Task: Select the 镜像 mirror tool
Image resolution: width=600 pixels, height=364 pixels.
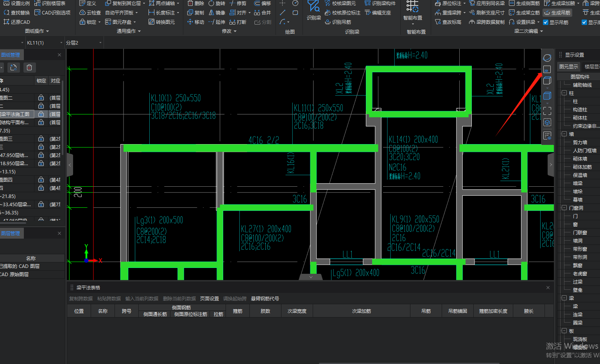Action: [217, 12]
